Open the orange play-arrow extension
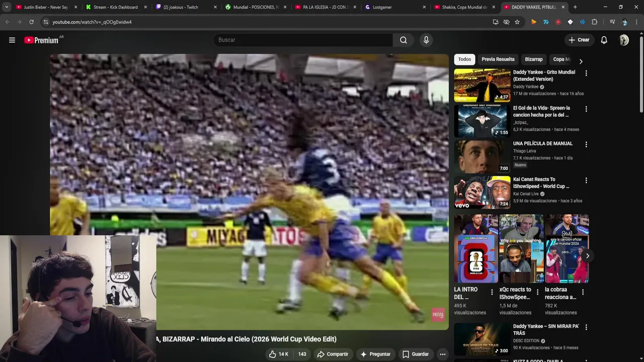 pos(534,22)
